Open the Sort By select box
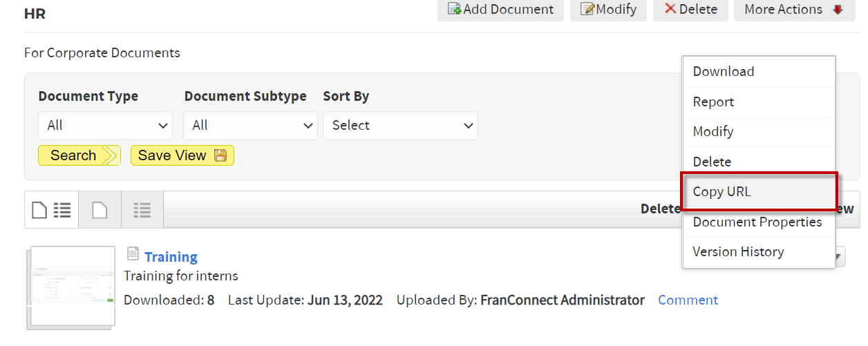 [400, 126]
